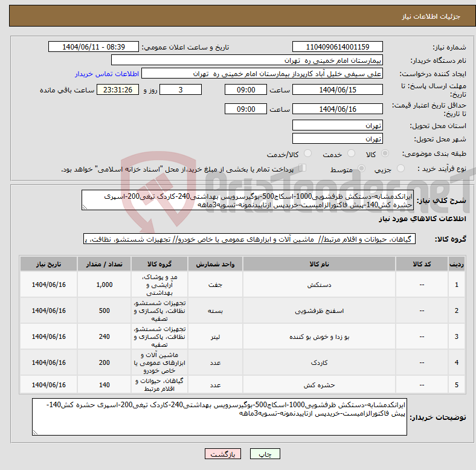Click the quantity 240 cell

click(104, 336)
